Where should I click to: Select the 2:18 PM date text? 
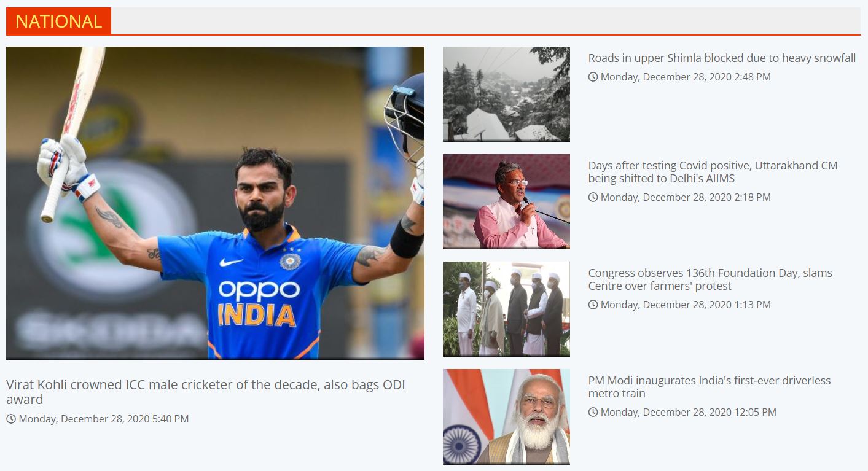pyautogui.click(x=686, y=197)
